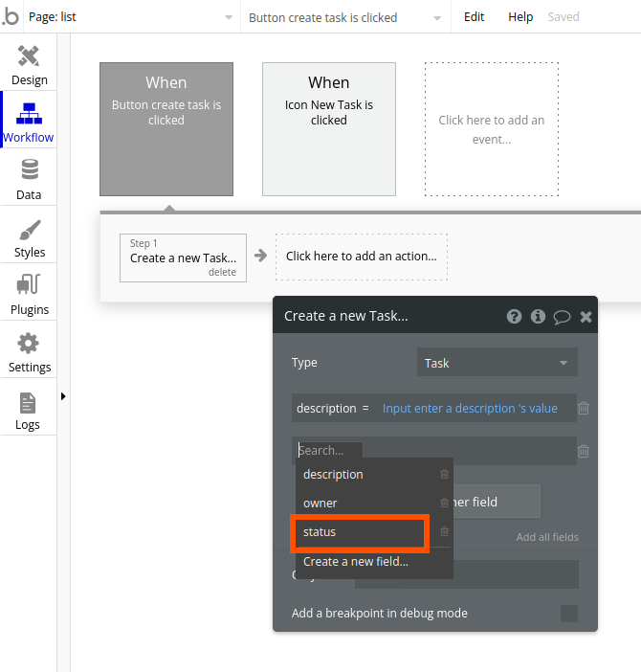Viewport: 641px width, 672px height.
Task: Click the Add all fields link
Action: coord(547,537)
